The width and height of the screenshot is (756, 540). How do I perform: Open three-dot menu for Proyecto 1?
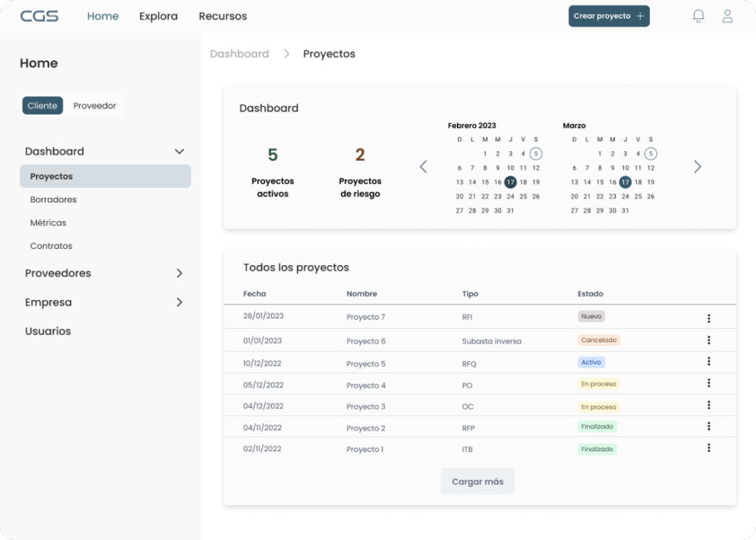coord(709,448)
